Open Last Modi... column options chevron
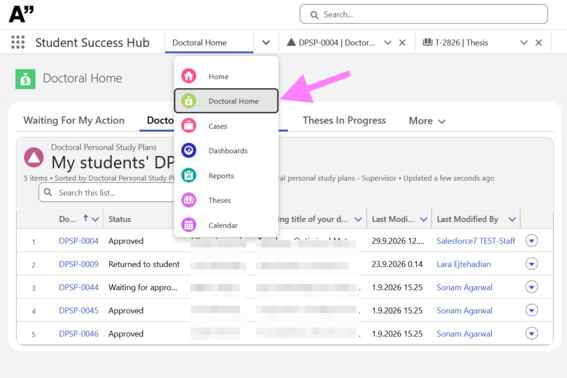Screen dimensions: 567x378 [x=423, y=219]
